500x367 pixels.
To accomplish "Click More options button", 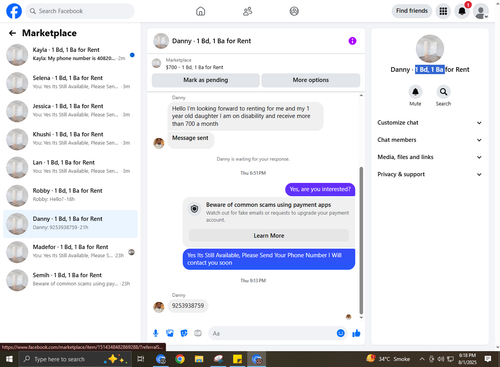I will [311, 80].
